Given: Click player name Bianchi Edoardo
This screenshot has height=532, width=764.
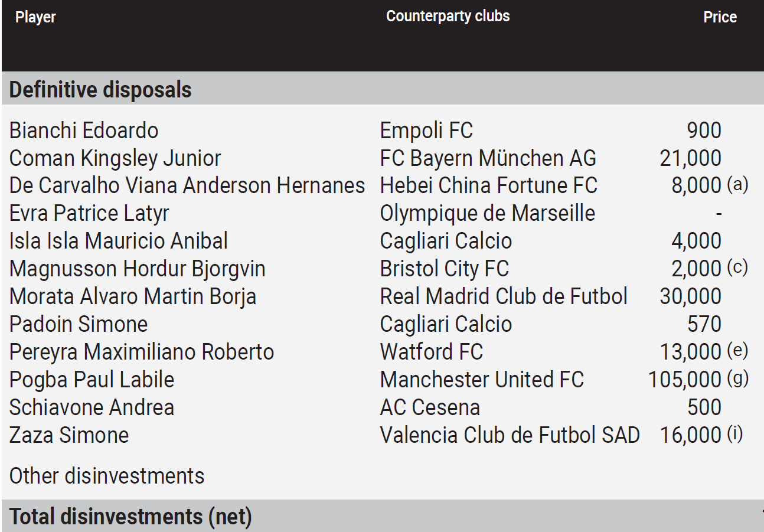Looking at the screenshot, I should [84, 130].
